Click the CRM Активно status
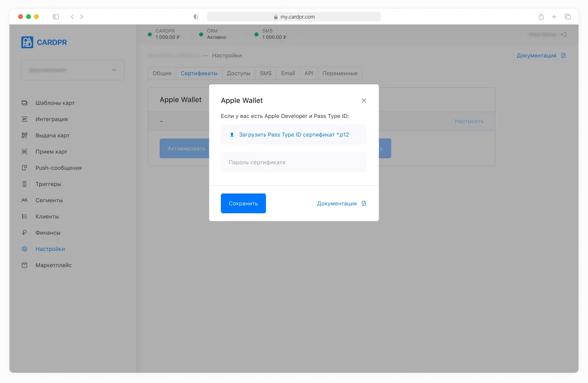Screen dimensions: 588x383 [x=217, y=34]
